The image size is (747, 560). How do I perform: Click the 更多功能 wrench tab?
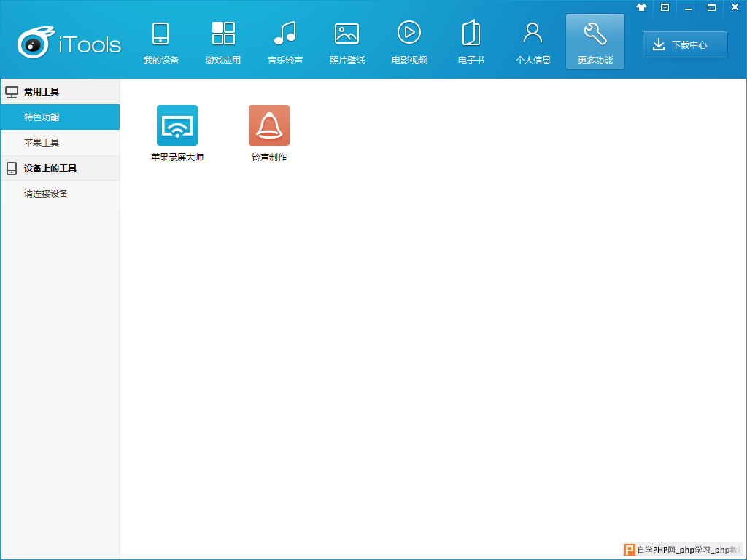click(x=595, y=42)
